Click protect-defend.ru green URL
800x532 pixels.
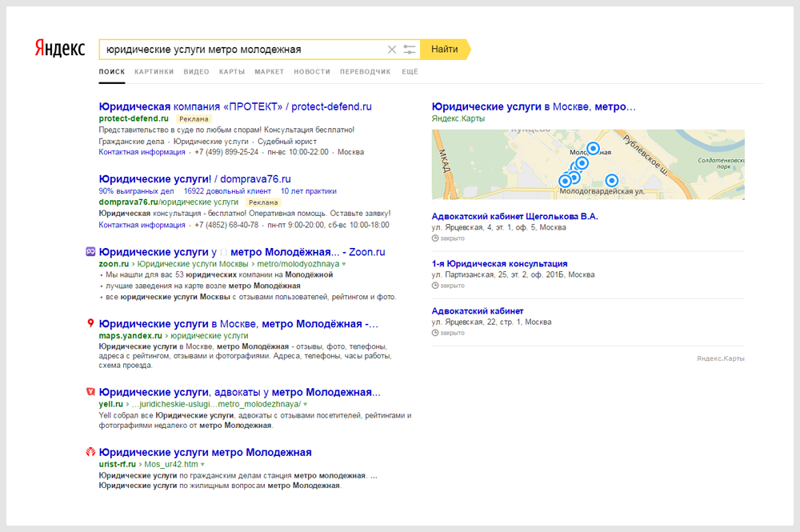click(x=134, y=118)
